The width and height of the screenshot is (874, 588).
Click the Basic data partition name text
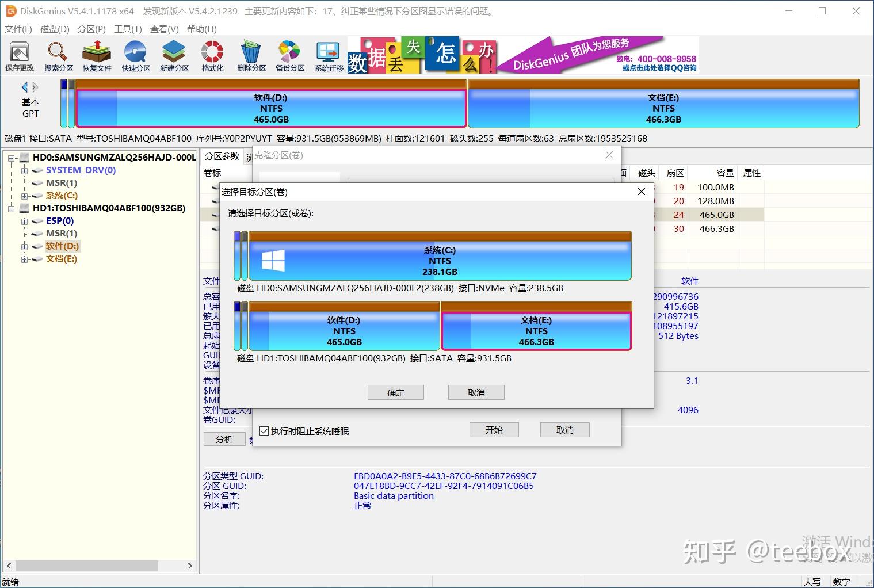click(x=394, y=496)
